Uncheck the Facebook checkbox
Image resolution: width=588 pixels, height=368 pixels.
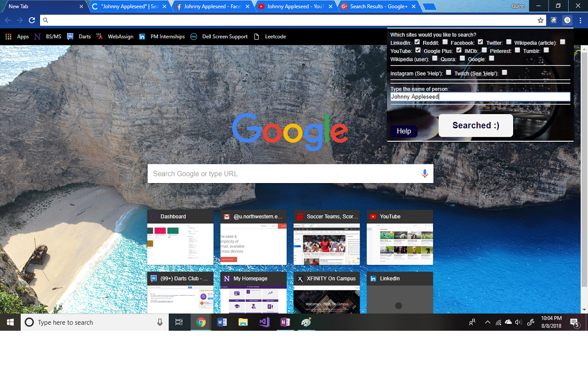tap(481, 42)
